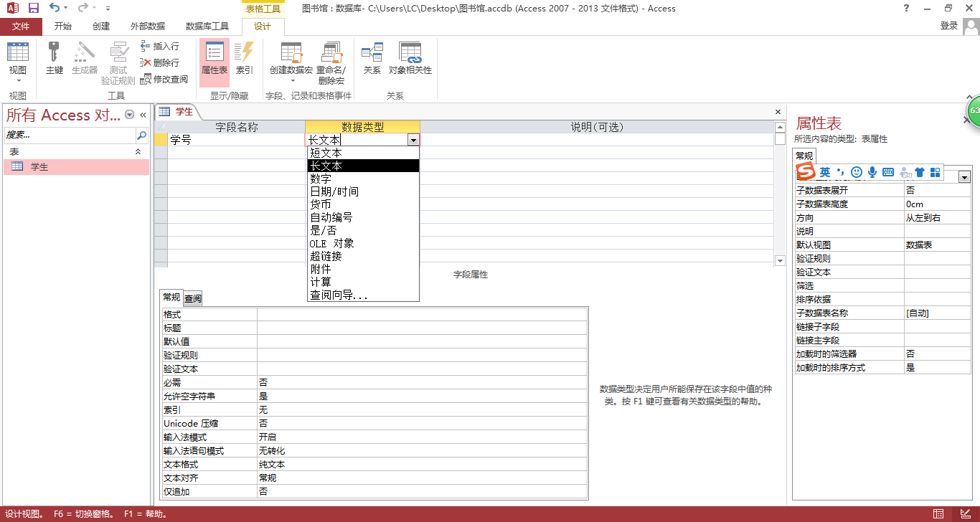Click the 修改查阅 modify lookups icon

coord(146,79)
